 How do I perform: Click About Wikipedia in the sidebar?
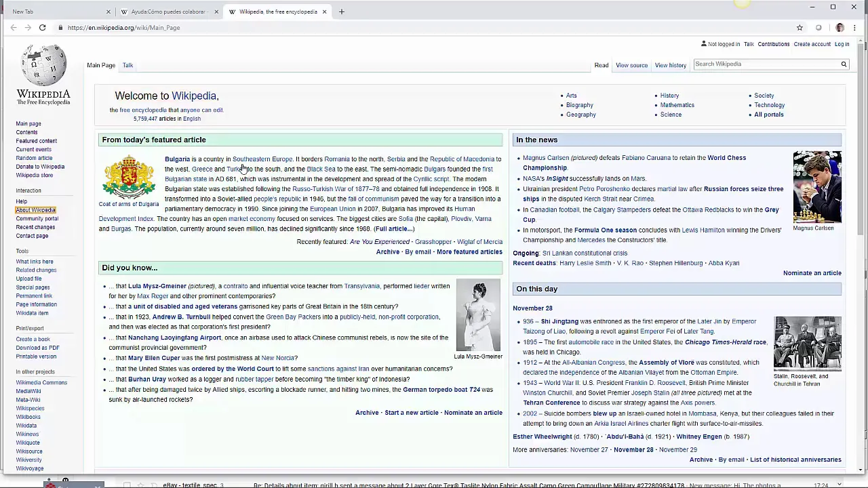(36, 210)
